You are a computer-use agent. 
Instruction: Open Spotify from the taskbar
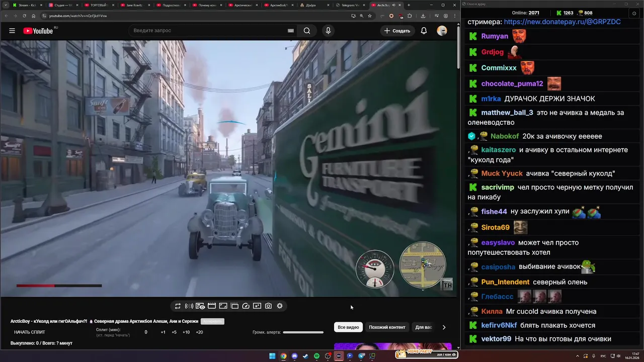[316, 356]
